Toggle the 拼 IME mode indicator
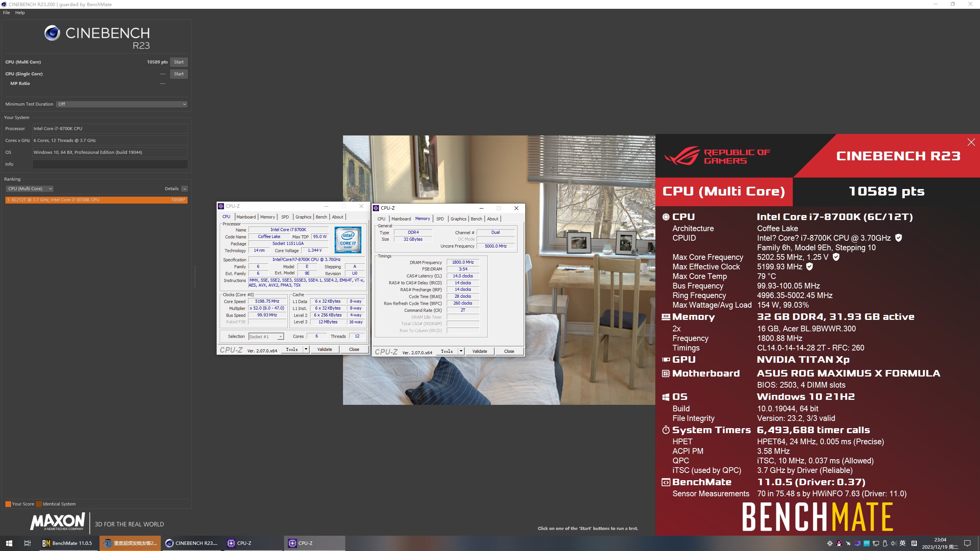This screenshot has height=551, width=980. (x=914, y=543)
